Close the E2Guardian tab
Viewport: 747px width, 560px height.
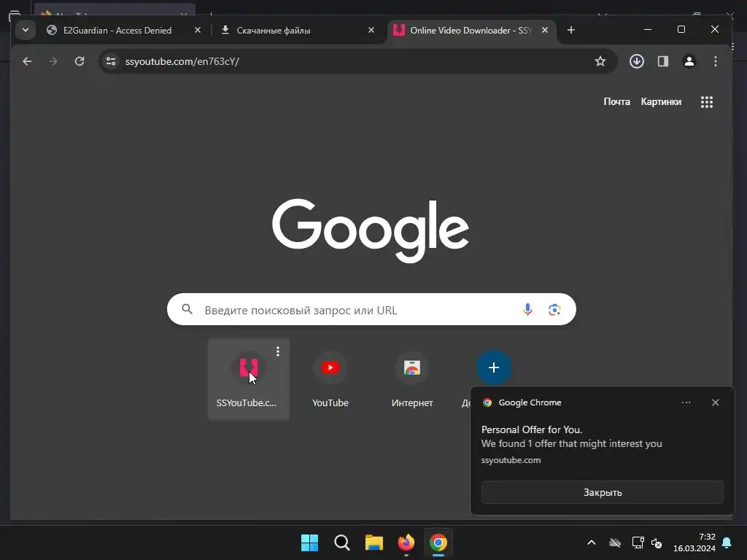coord(198,30)
